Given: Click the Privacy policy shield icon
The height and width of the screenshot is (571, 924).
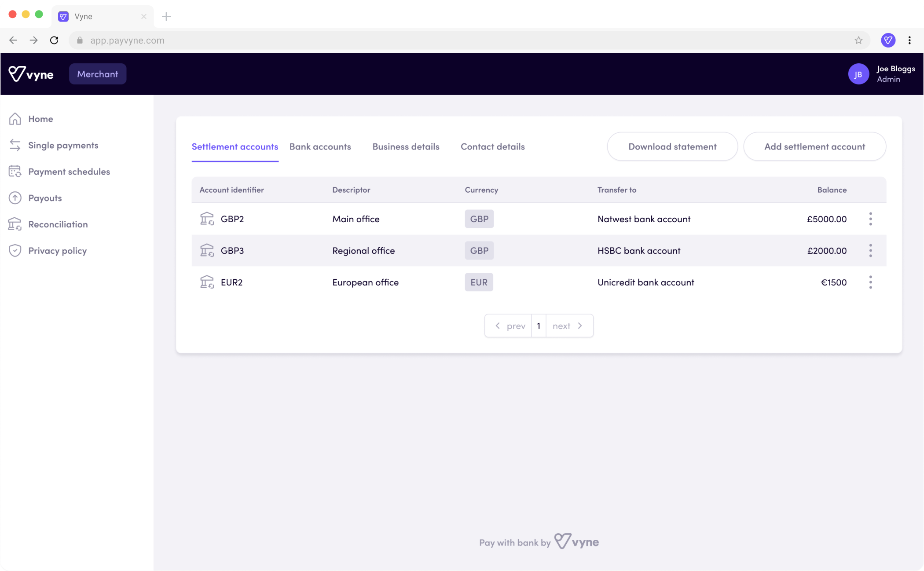Looking at the screenshot, I should 15,251.
